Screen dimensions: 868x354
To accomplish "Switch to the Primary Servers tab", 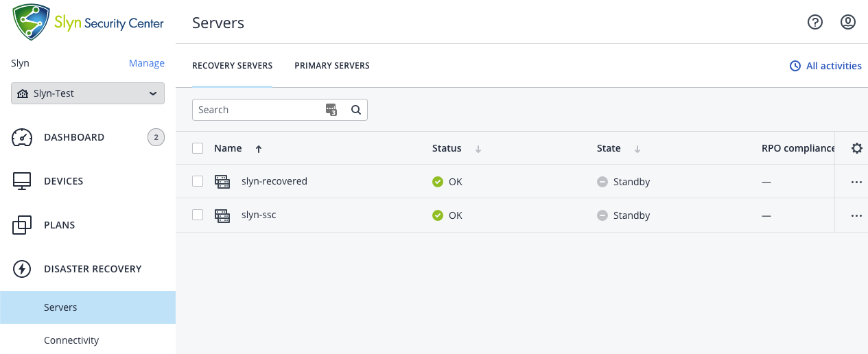I will pyautogui.click(x=332, y=66).
